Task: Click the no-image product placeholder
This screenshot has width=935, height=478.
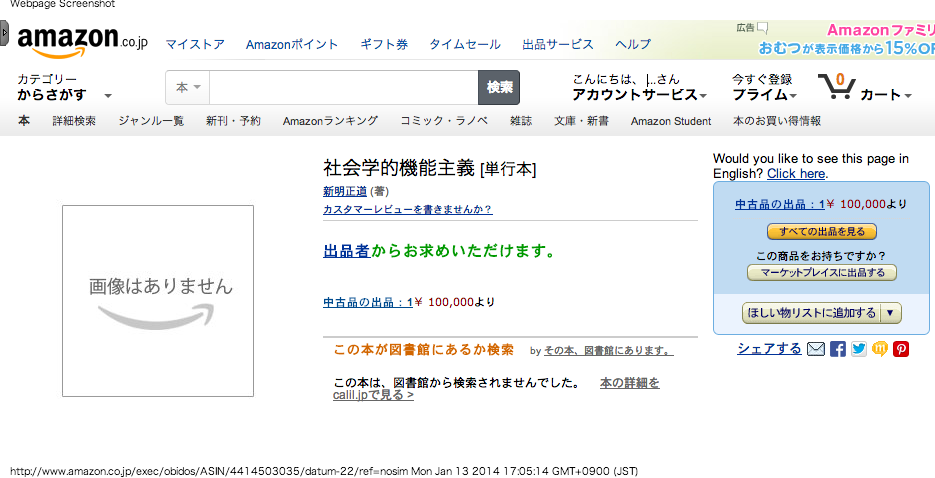Action: tap(158, 301)
